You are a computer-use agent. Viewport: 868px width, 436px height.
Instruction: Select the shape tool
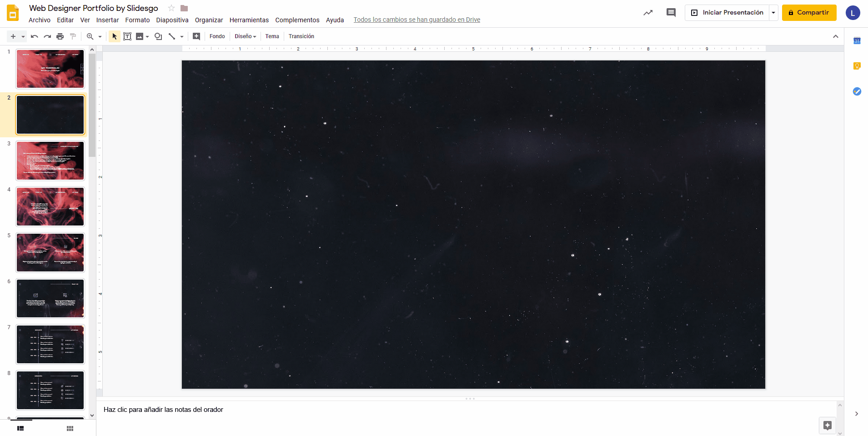click(x=158, y=36)
